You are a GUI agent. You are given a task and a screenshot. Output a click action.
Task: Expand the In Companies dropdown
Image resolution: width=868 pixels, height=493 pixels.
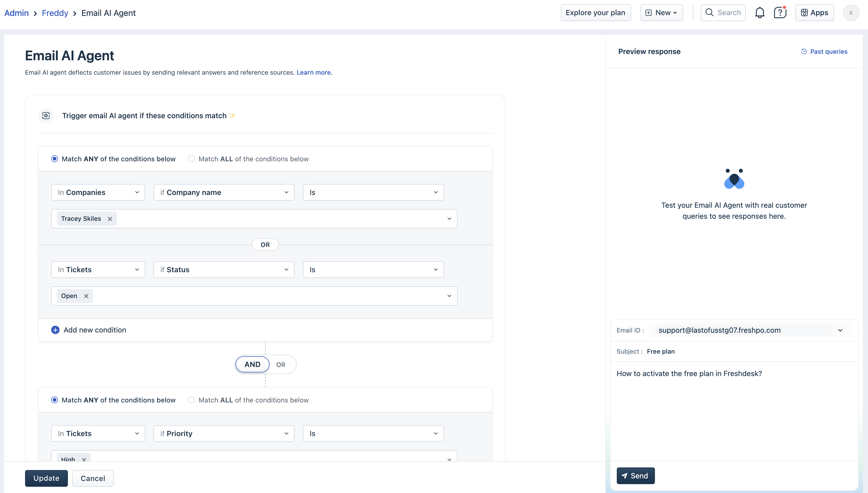click(x=98, y=192)
